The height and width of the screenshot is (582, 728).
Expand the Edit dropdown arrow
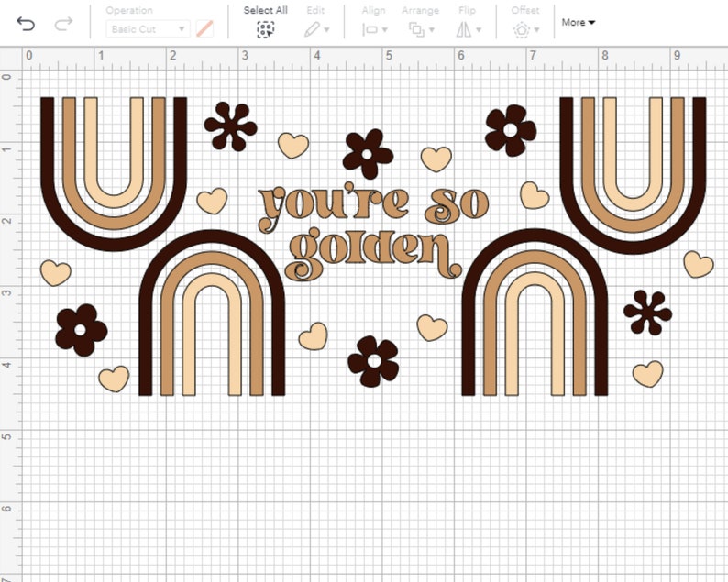(326, 30)
